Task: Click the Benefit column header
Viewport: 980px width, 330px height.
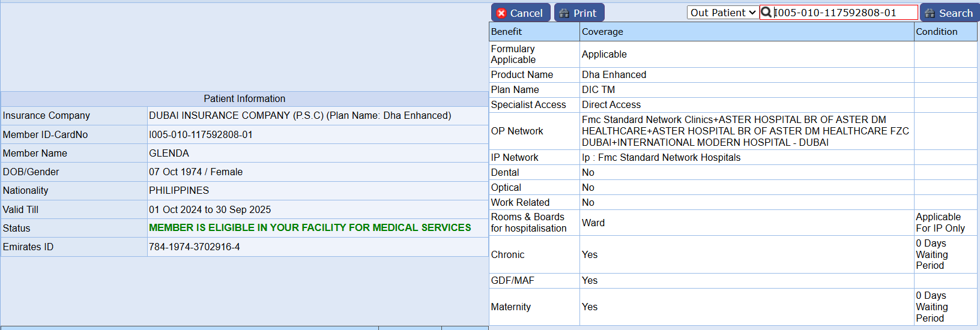Action: (506, 32)
